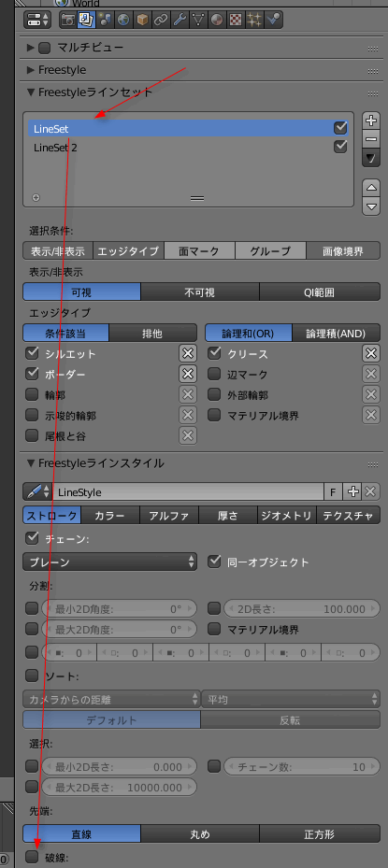Image resolution: width=388 pixels, height=868 pixels.
Task: Open the Constraints chain link icon
Action: 160,21
